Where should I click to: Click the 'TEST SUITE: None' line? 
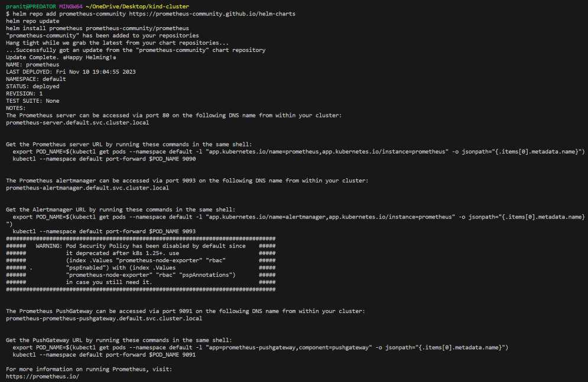33,100
